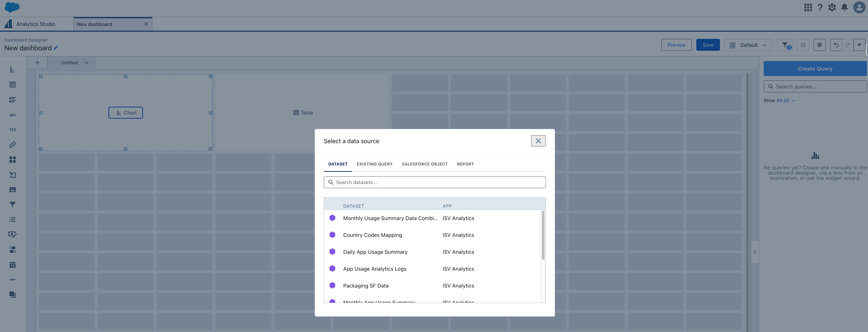Click the dashboard canvas vertical scrollbar

[x=747, y=202]
